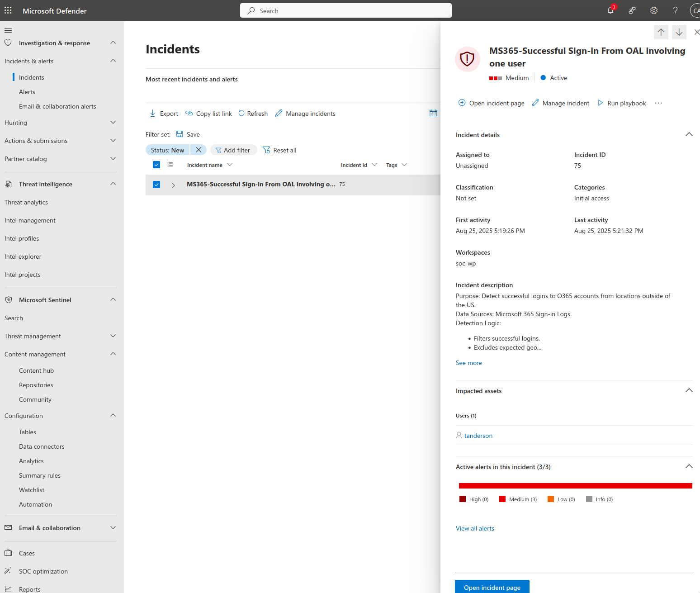Click See more in incident description
700x593 pixels.
click(x=469, y=363)
